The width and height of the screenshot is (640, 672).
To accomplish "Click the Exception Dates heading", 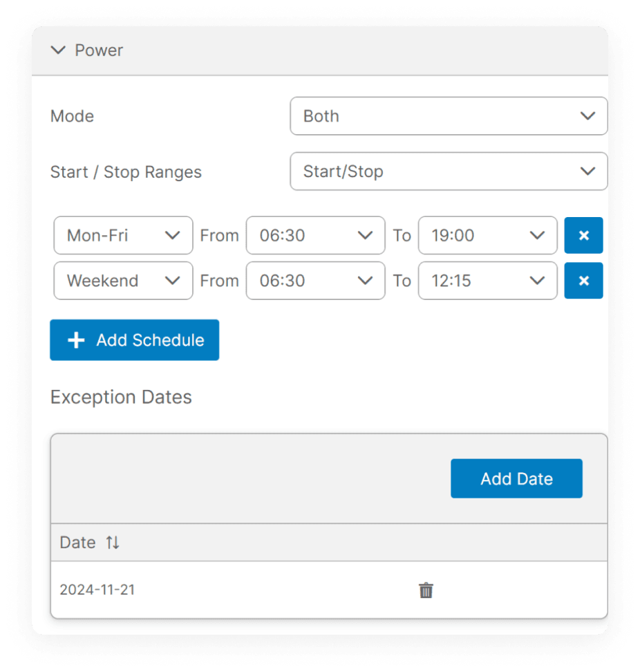I will coord(121,398).
